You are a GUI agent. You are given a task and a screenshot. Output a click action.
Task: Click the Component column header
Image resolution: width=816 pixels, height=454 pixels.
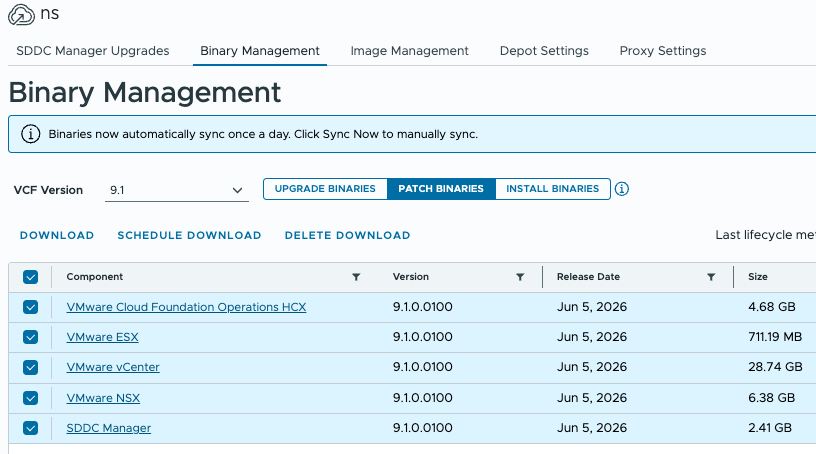tap(95, 277)
